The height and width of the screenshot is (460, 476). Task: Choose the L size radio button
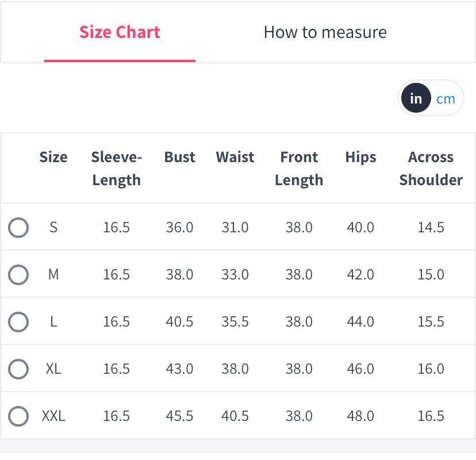18,322
